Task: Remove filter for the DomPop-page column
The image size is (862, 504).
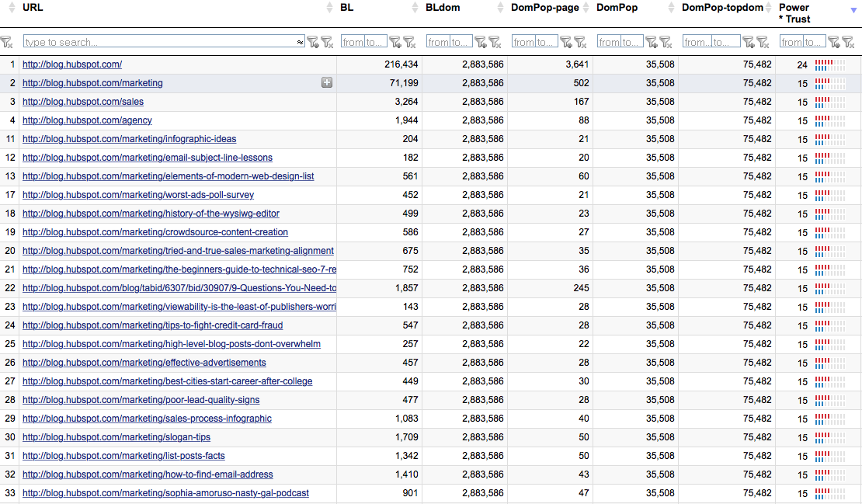Action: pos(581,42)
